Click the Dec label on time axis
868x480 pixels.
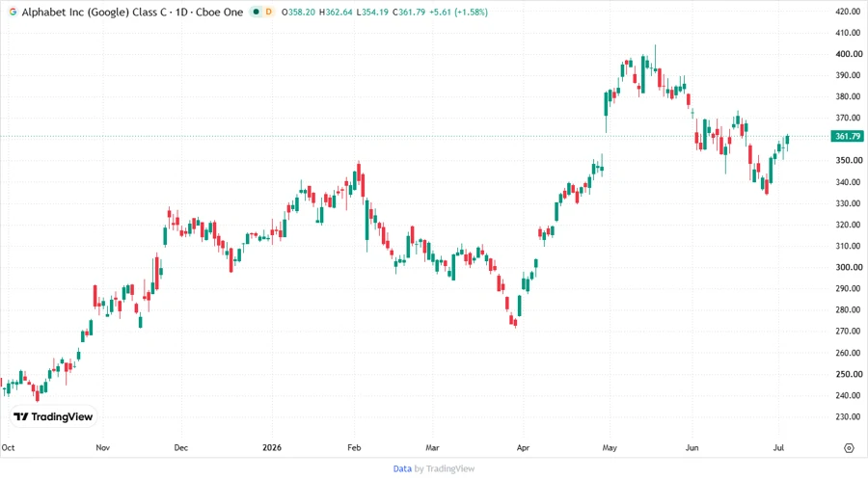click(x=181, y=447)
